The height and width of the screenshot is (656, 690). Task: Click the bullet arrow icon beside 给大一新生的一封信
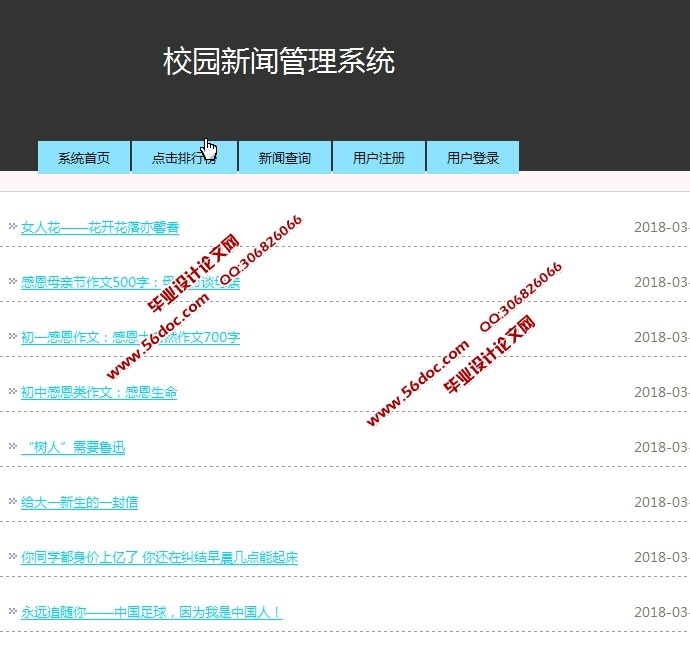point(12,502)
